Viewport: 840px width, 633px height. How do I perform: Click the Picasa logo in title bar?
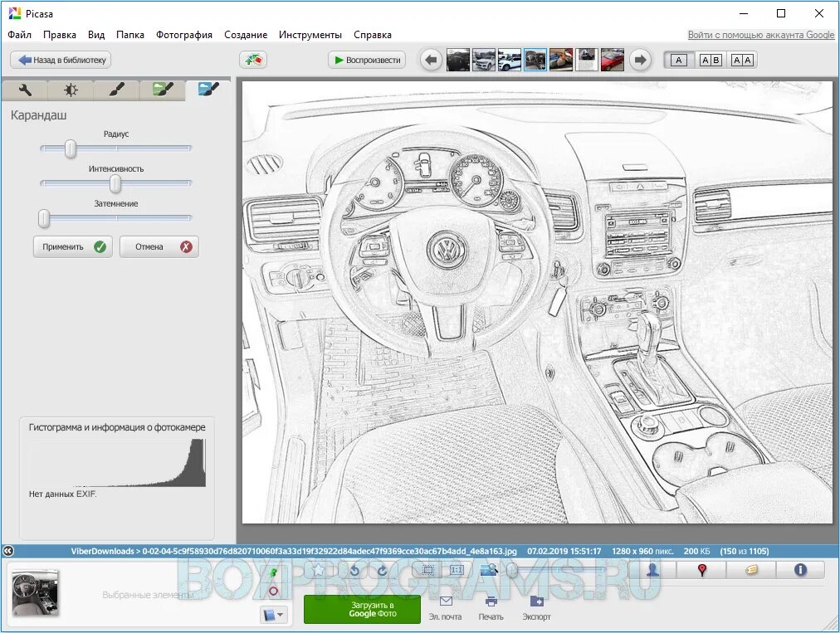coord(14,13)
